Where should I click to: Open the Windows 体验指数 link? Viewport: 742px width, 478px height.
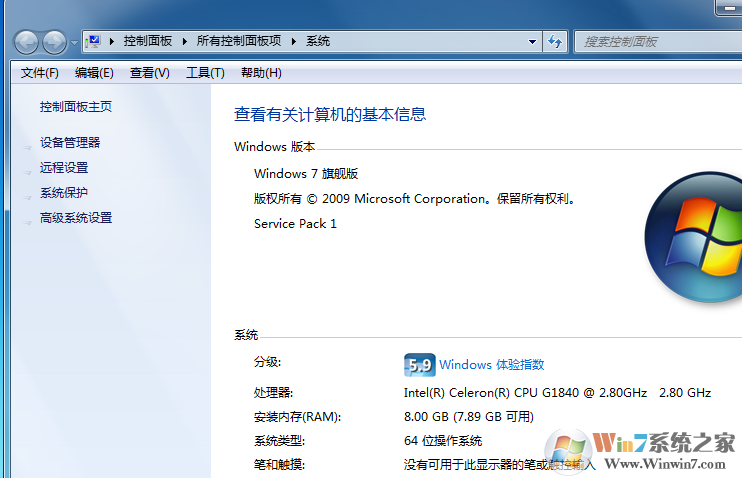coord(492,364)
